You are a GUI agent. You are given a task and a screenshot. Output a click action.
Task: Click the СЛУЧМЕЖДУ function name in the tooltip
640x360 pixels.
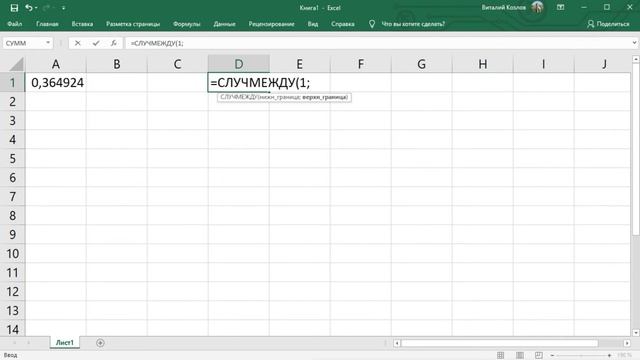point(238,97)
